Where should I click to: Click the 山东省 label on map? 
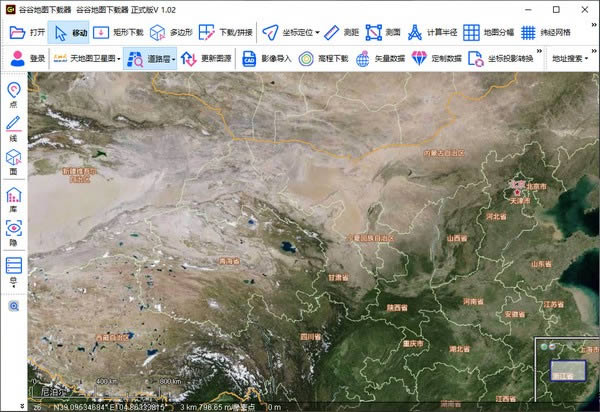[541, 264]
